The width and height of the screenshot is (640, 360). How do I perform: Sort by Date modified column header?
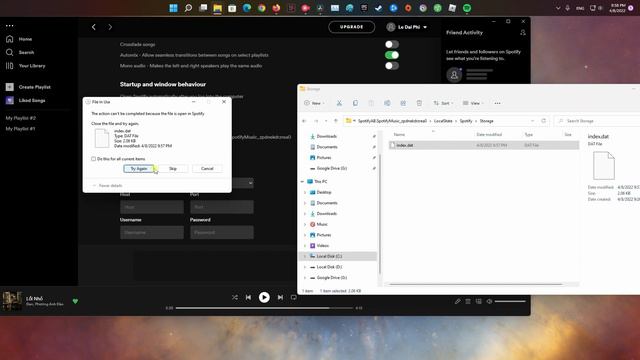pyautogui.click(x=489, y=135)
